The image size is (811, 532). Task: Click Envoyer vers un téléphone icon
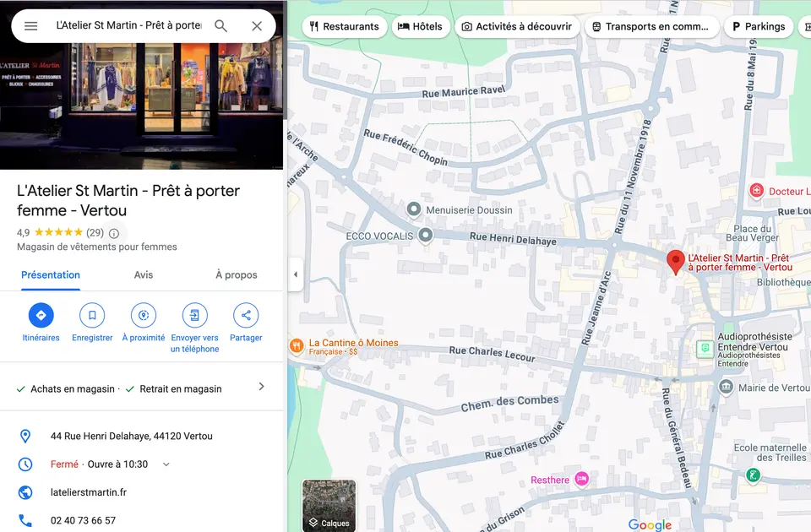tap(195, 315)
